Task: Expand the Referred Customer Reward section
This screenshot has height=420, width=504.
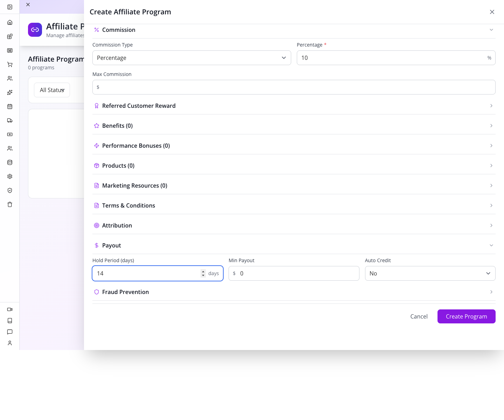Action: click(294, 106)
